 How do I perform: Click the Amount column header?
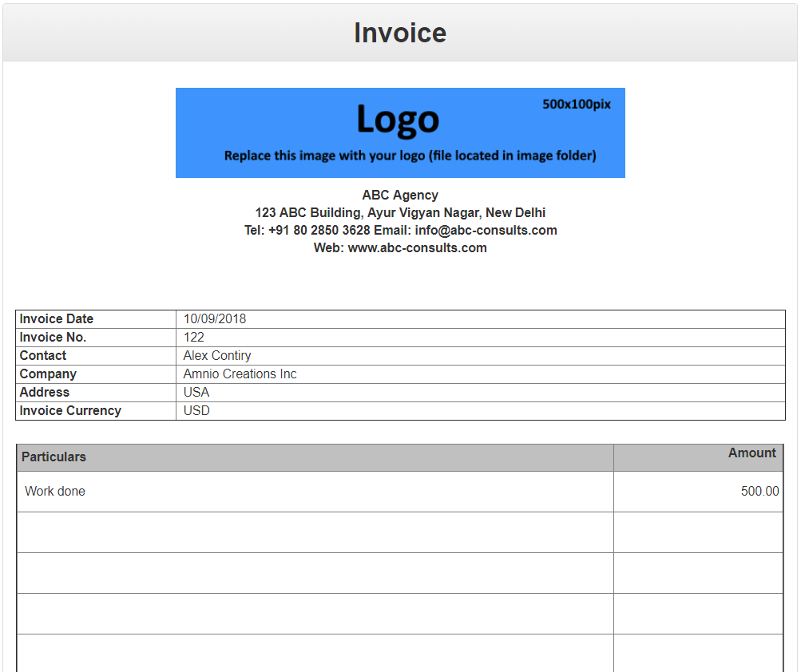pyautogui.click(x=751, y=453)
